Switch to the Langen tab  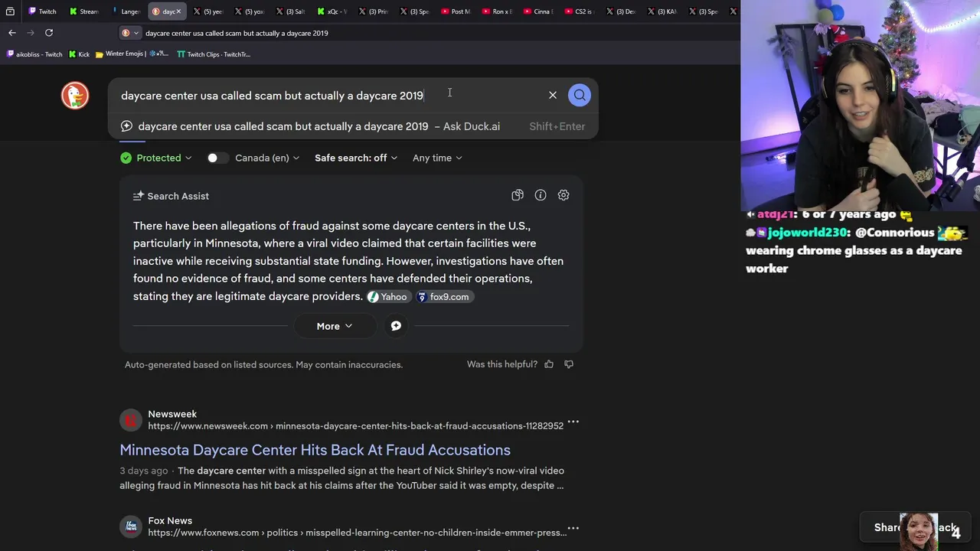point(125,11)
